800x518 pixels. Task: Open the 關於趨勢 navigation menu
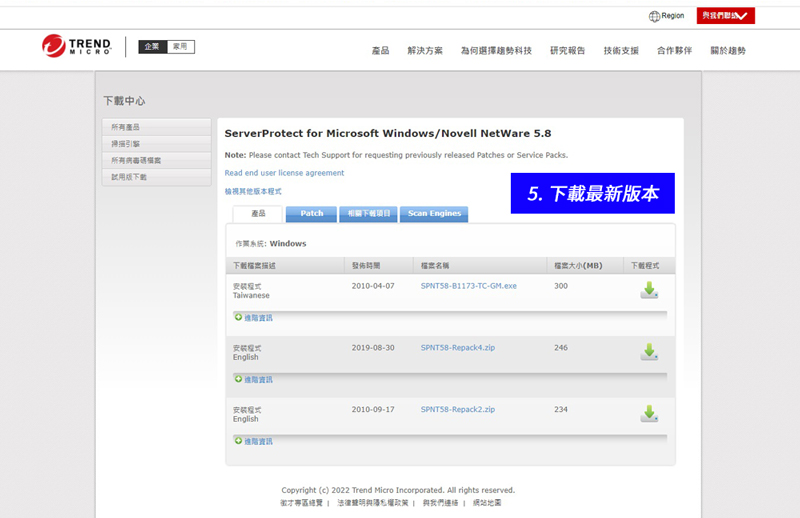click(728, 51)
